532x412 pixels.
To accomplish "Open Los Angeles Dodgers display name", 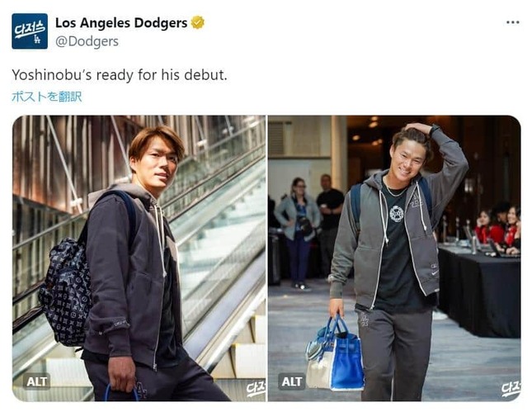I will (121, 23).
